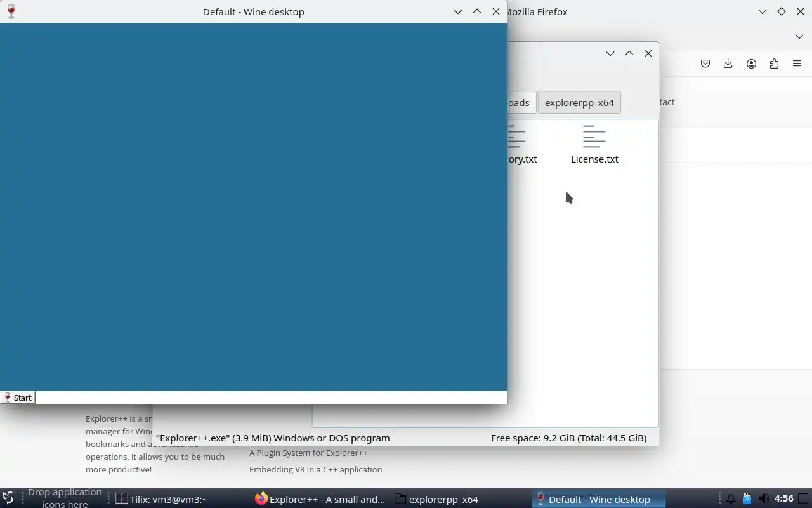Close the Wine desktop window
Viewport: 812px width, 508px height.
tap(496, 11)
